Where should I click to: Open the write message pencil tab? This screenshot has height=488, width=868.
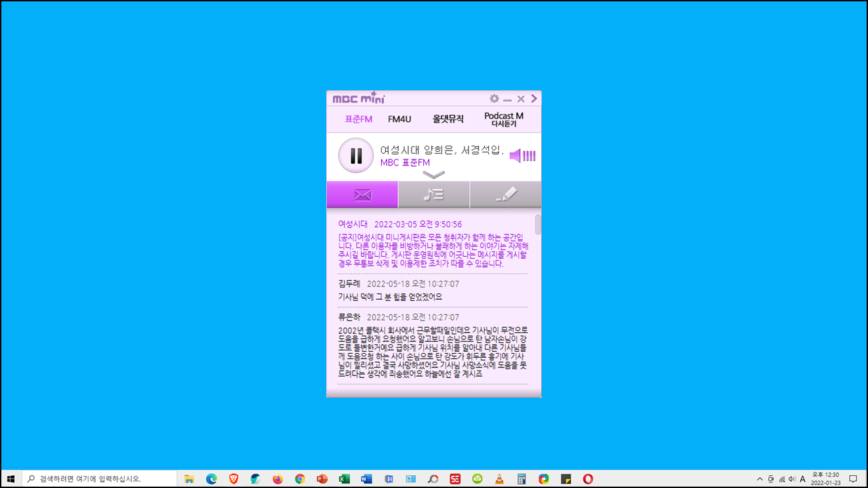pyautogui.click(x=505, y=195)
